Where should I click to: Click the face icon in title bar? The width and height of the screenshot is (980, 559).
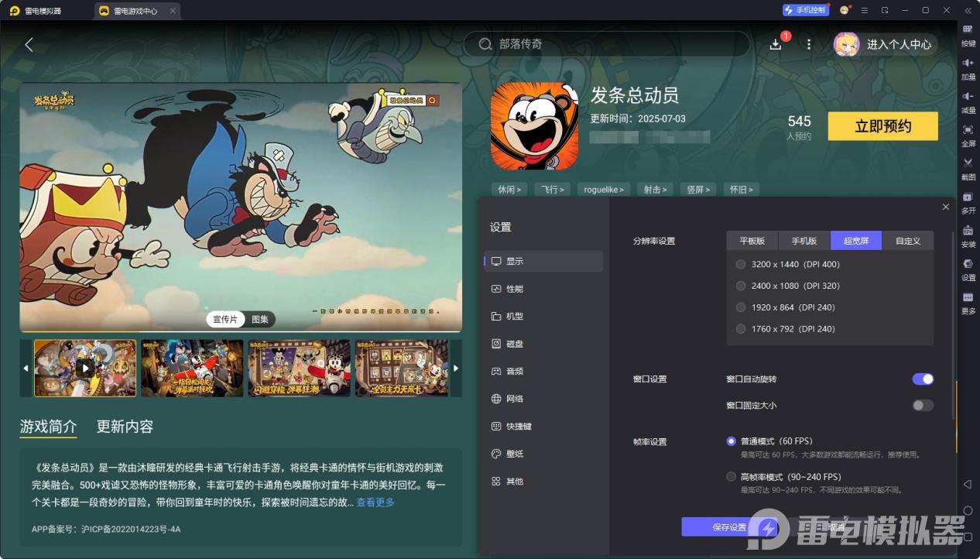[844, 10]
